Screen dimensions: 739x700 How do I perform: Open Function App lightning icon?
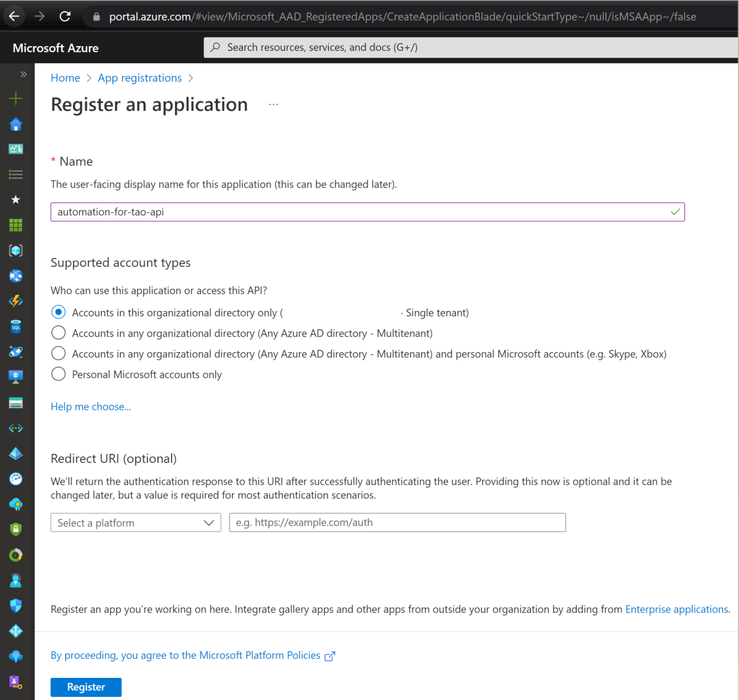(16, 301)
